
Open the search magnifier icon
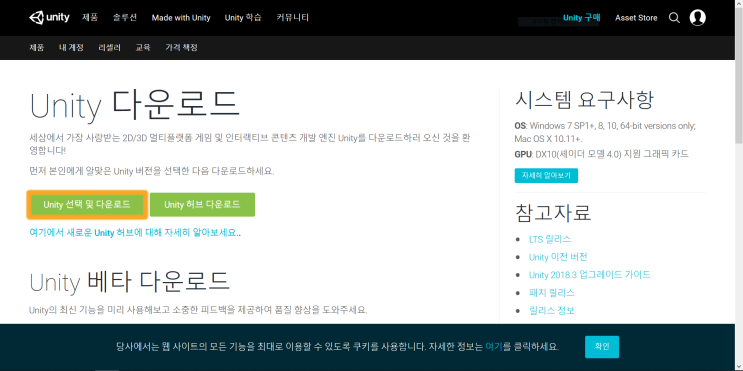pos(674,18)
